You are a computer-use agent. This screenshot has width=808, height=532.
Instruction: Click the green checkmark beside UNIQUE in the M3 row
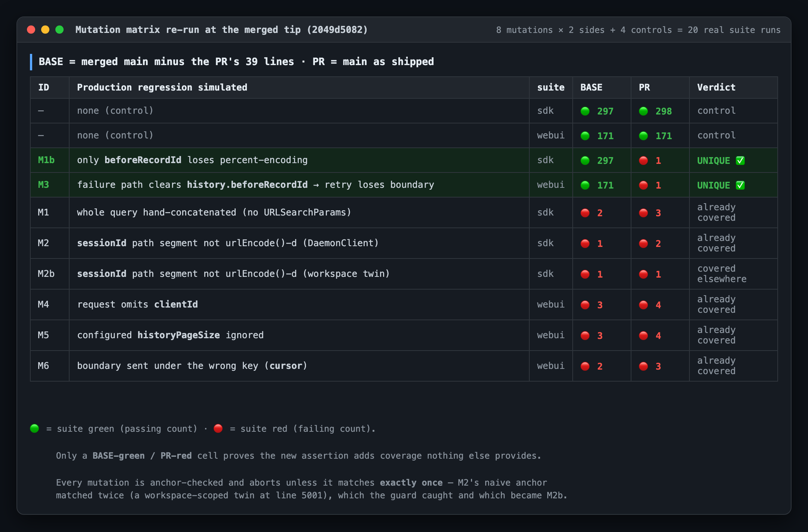click(x=740, y=185)
